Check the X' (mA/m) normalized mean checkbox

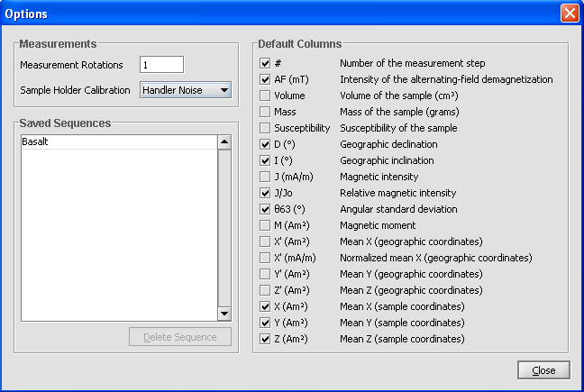(265, 258)
